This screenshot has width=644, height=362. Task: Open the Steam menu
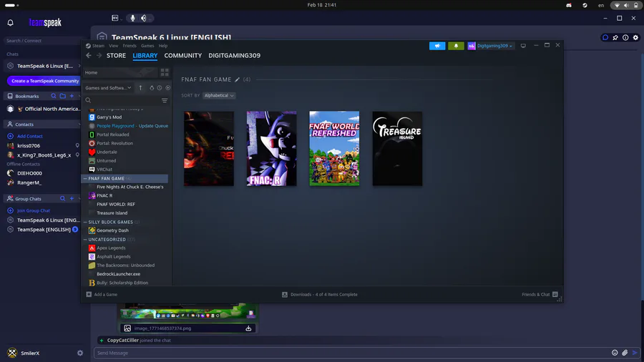tap(95, 46)
